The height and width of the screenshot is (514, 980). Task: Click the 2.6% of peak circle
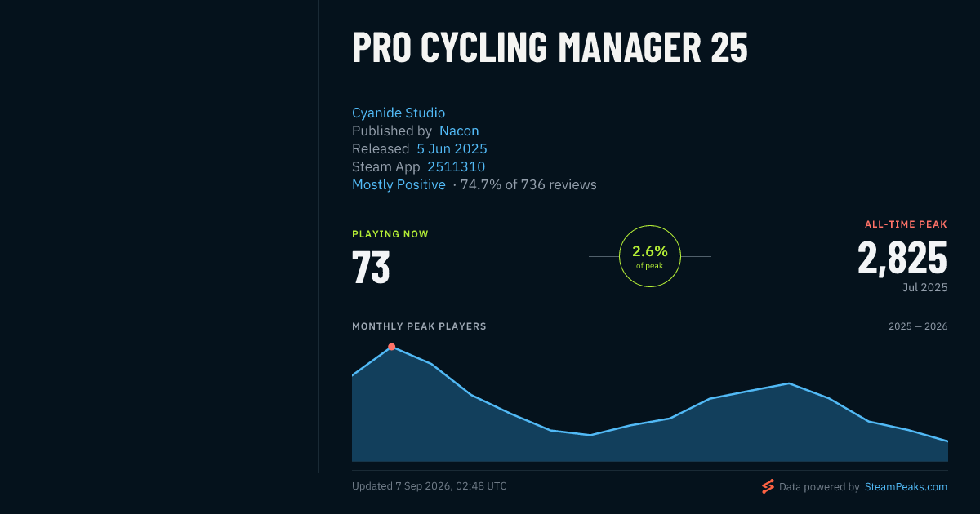click(650, 256)
